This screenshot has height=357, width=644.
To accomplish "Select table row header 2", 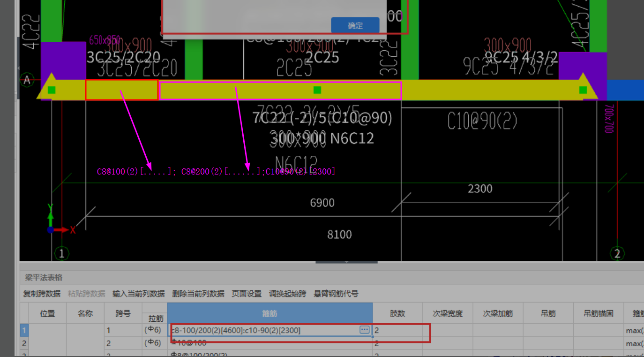I will 24,343.
